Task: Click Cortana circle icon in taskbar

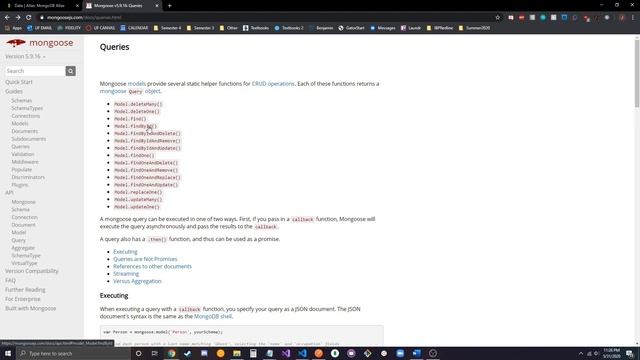Action: point(138,353)
